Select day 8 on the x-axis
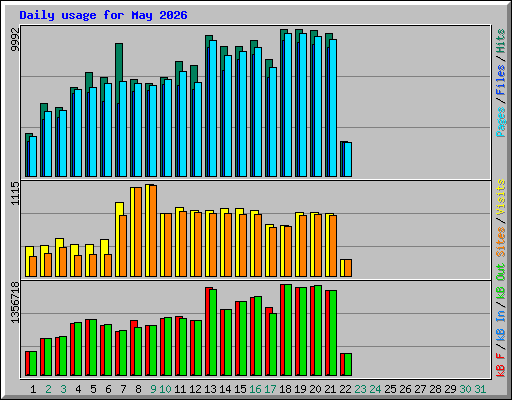Viewport: 512px width, 400px height. (138, 389)
